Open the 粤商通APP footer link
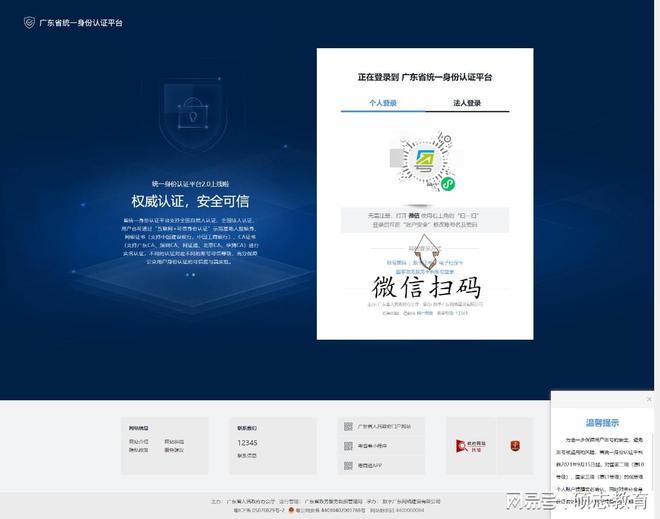This screenshot has height=519, width=660. click(370, 466)
